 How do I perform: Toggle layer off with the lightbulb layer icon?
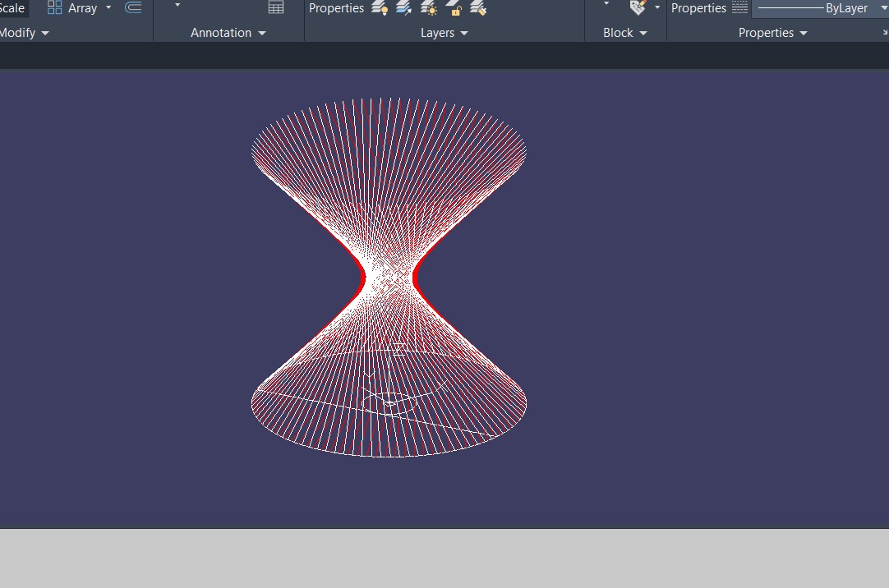tap(379, 8)
